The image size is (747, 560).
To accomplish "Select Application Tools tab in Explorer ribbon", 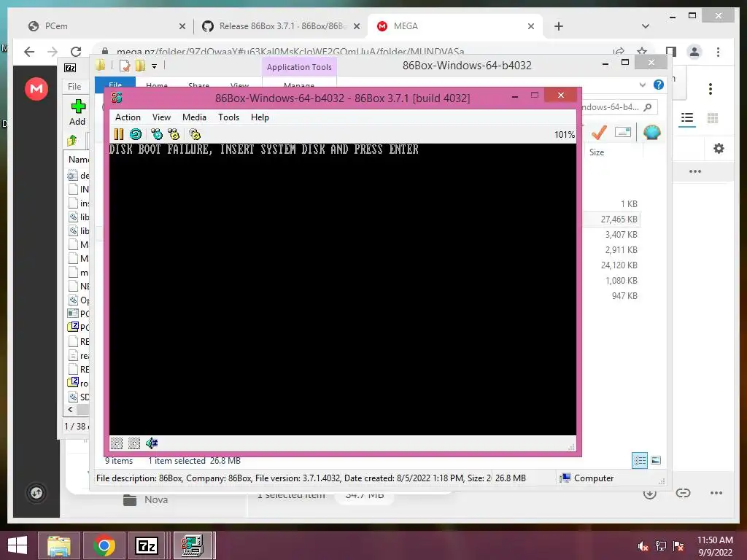I will [x=299, y=67].
